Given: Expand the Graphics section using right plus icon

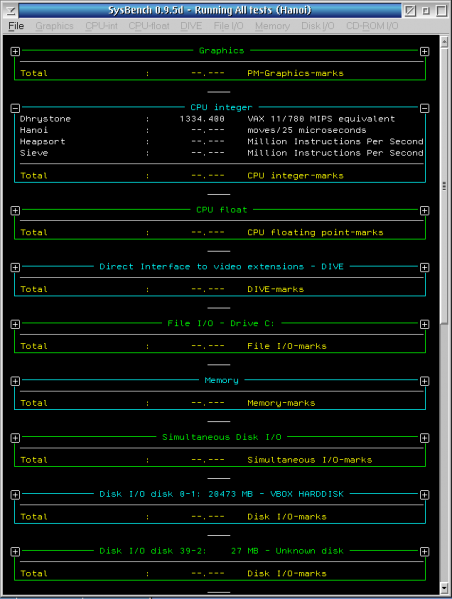Looking at the screenshot, I should 424,51.
